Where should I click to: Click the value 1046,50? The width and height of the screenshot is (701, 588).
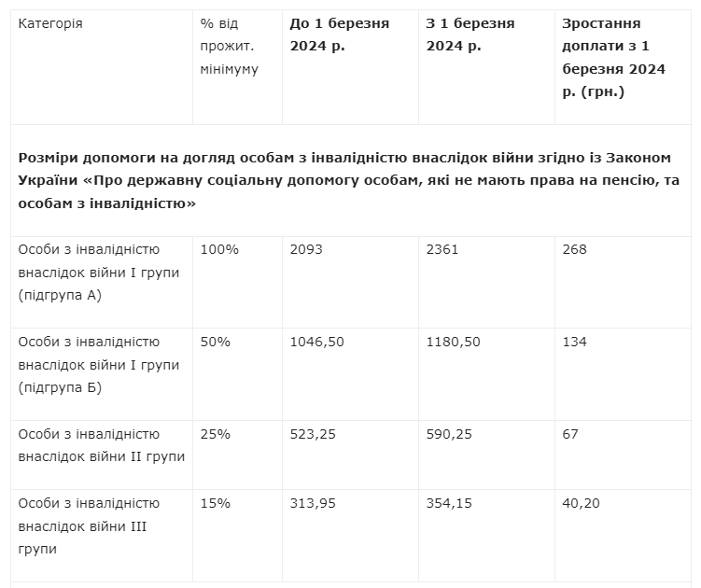pyautogui.click(x=318, y=343)
